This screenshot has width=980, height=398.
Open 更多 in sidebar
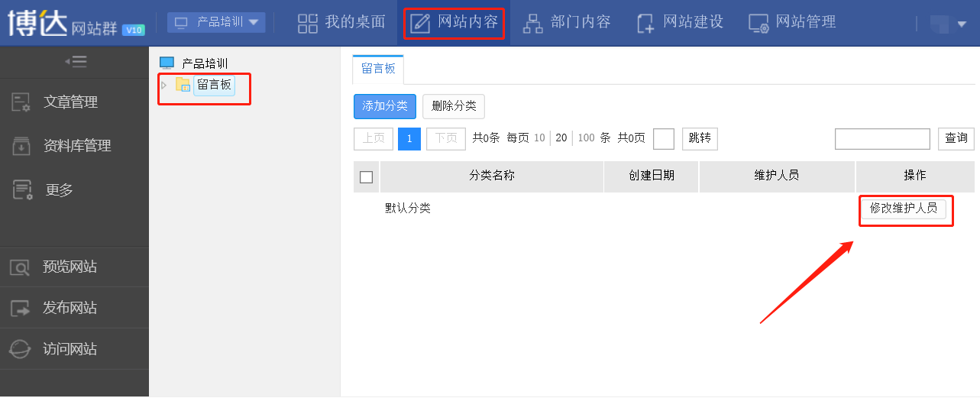(x=74, y=189)
